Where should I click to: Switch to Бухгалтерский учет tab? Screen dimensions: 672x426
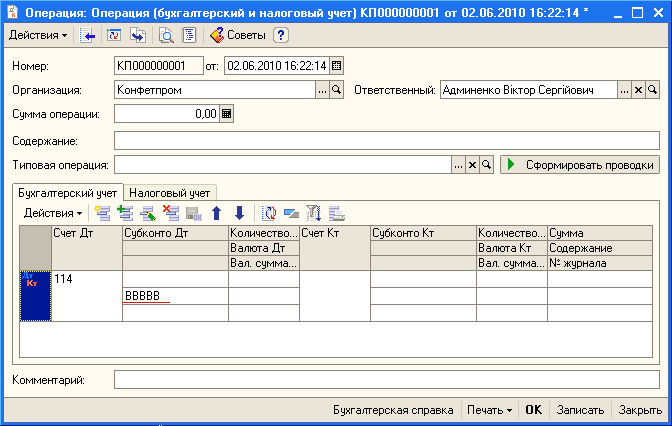(68, 193)
